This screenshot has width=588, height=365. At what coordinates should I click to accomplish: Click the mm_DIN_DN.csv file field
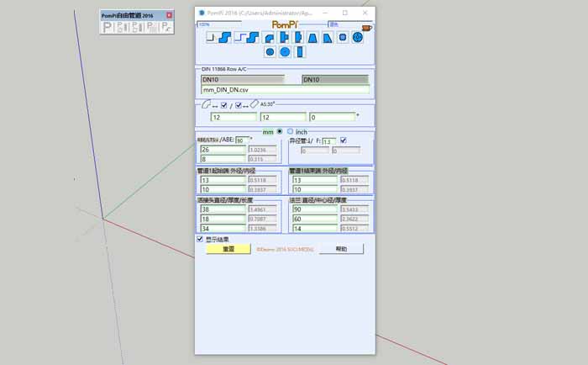(x=285, y=89)
